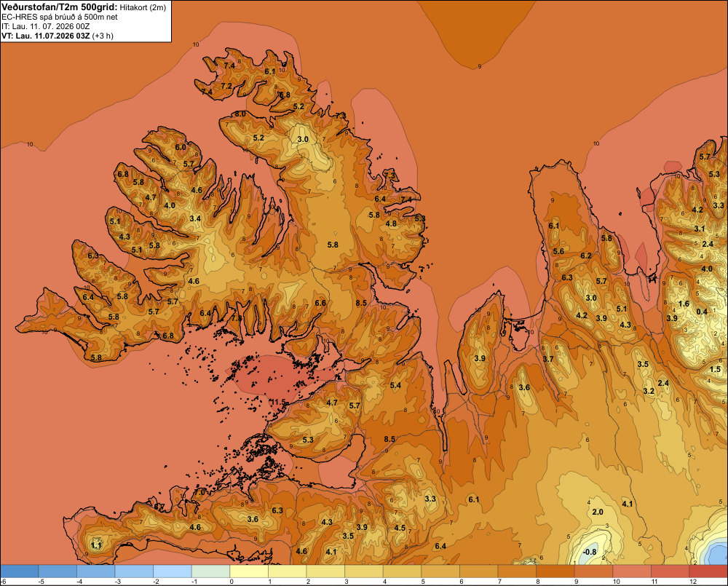This screenshot has width=728, height=586.
Task: Click the -0.8 temperature value on the map
Action: (x=589, y=552)
